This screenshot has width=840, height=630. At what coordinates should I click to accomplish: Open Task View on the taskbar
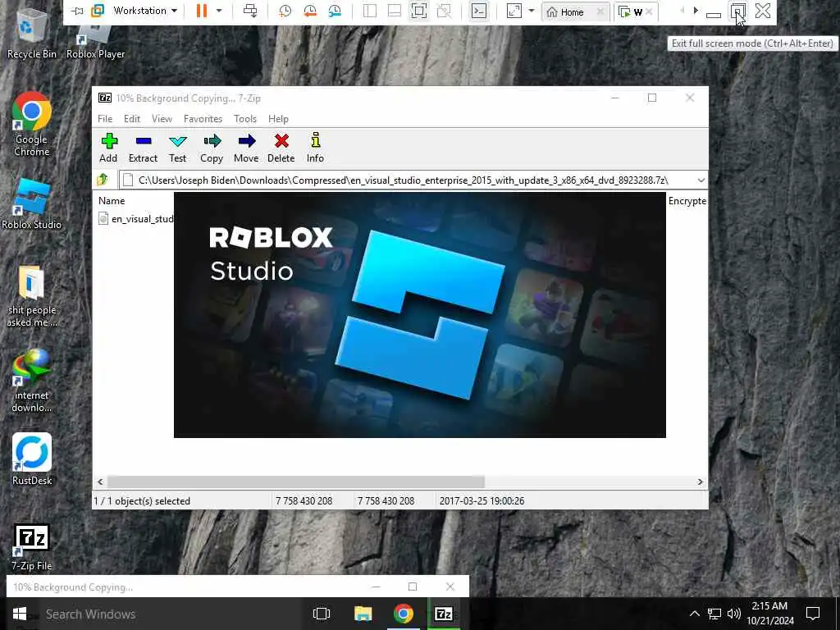(322, 614)
